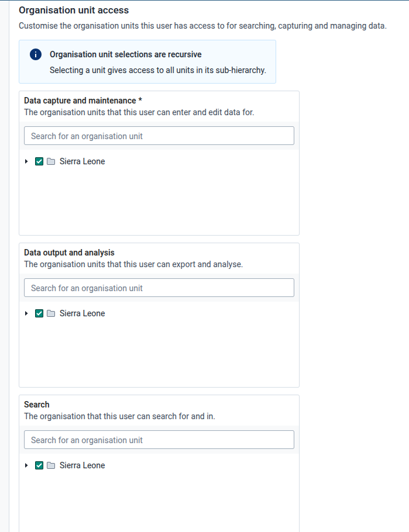Select Sierra Leone label in Data output tree
The image size is (409, 532).
[x=82, y=313]
